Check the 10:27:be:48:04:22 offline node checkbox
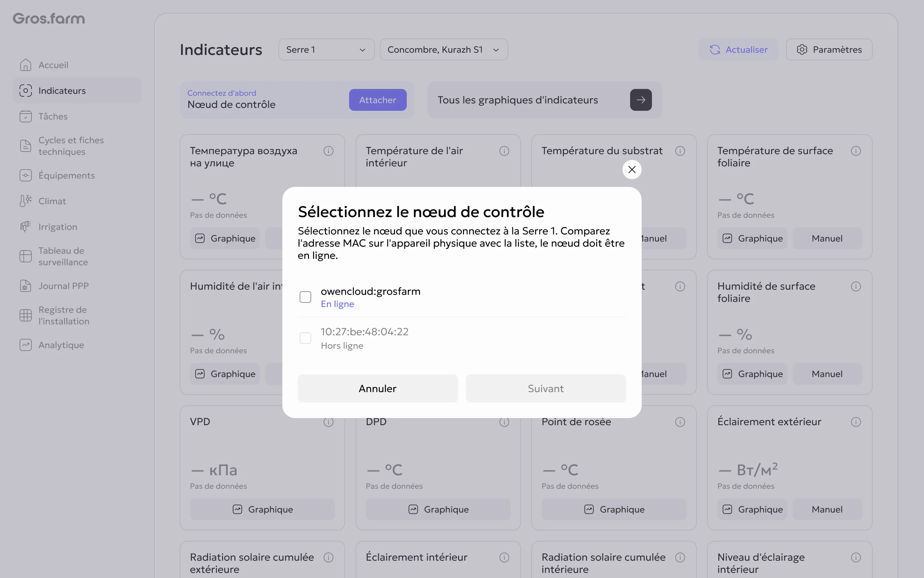The width and height of the screenshot is (924, 578). (x=305, y=338)
